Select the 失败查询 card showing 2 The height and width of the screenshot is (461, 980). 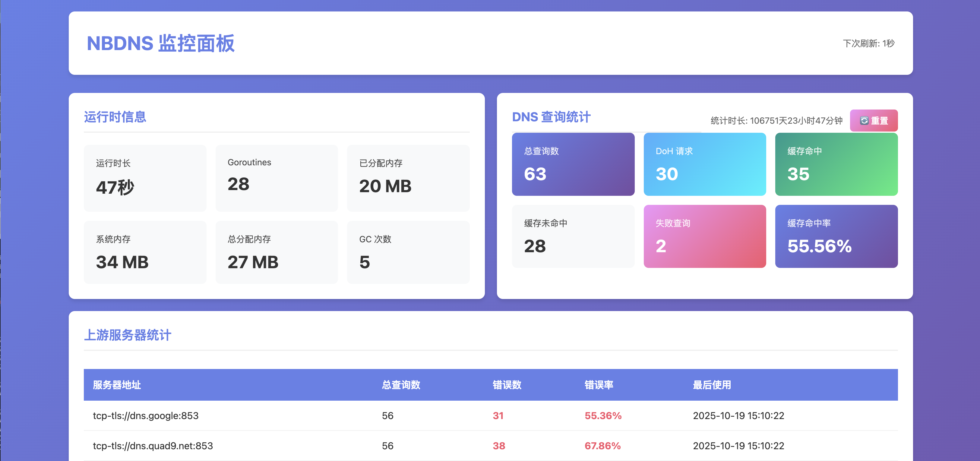point(705,237)
